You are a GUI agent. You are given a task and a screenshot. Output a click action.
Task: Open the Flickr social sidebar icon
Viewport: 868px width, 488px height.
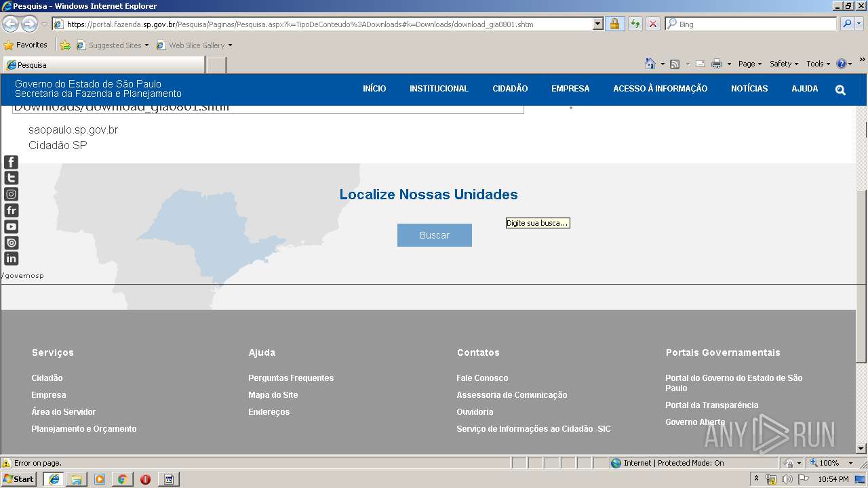point(11,210)
